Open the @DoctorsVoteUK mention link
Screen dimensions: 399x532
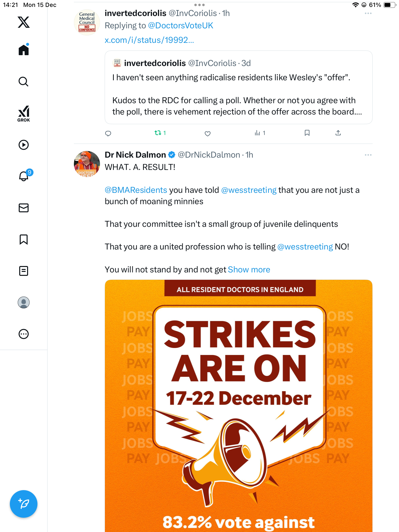point(181,26)
